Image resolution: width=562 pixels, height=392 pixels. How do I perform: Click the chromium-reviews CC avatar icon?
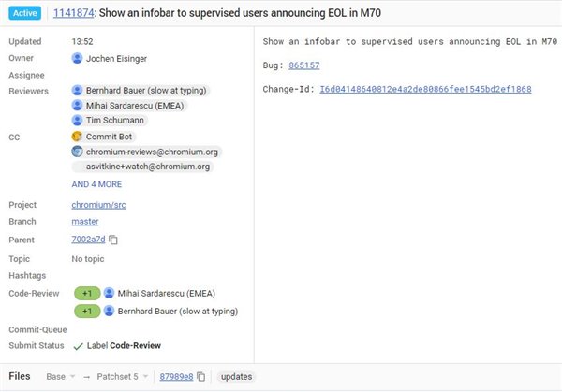[77, 152]
